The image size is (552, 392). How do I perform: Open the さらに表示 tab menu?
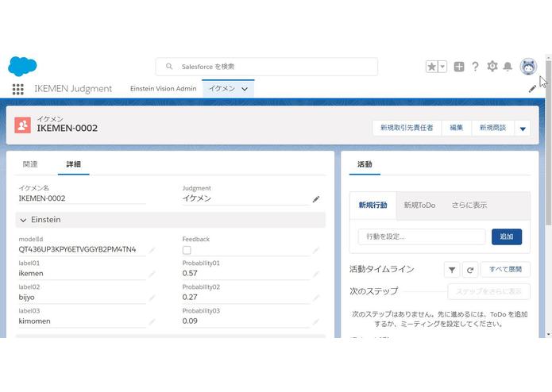(x=469, y=206)
